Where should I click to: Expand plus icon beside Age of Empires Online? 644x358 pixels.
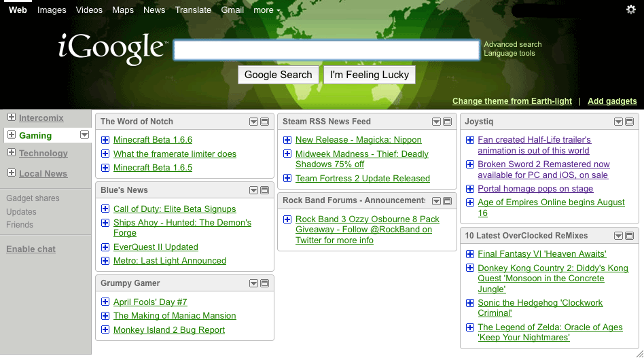tap(470, 202)
